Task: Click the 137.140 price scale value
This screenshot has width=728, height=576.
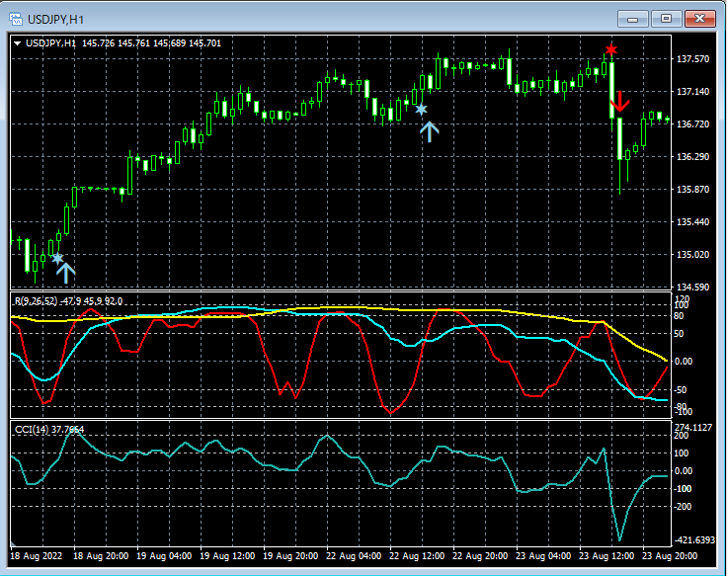Action: 692,92
